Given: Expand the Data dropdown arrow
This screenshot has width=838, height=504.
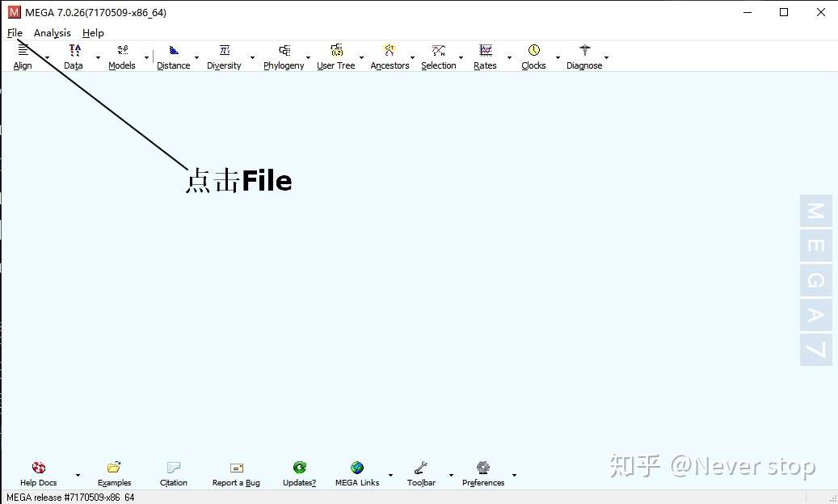Looking at the screenshot, I should click(x=96, y=59).
